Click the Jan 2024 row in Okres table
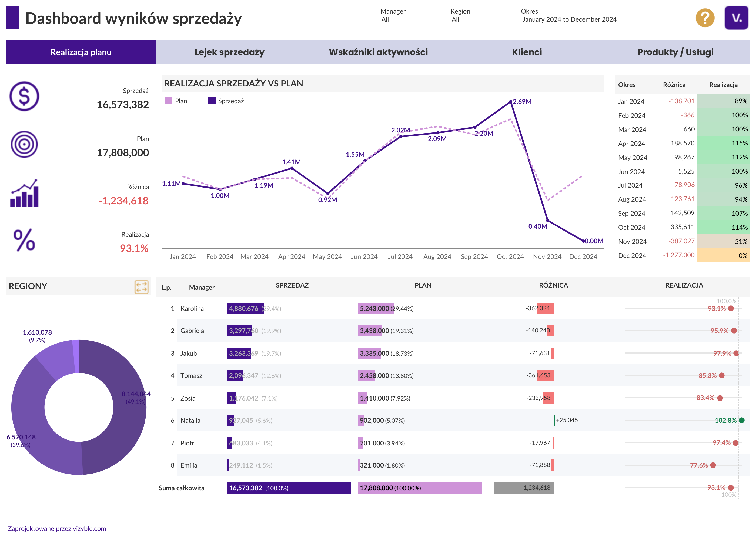The height and width of the screenshot is (540, 756). (x=682, y=101)
